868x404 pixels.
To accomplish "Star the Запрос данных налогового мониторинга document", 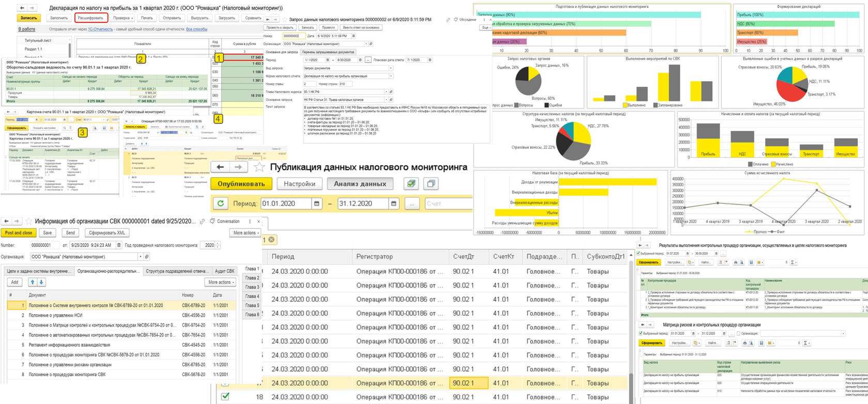I will point(284,20).
